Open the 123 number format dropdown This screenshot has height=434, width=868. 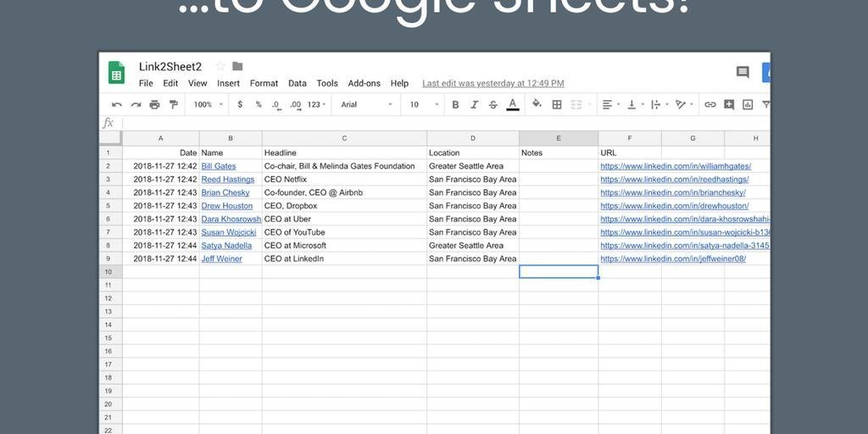tap(317, 104)
